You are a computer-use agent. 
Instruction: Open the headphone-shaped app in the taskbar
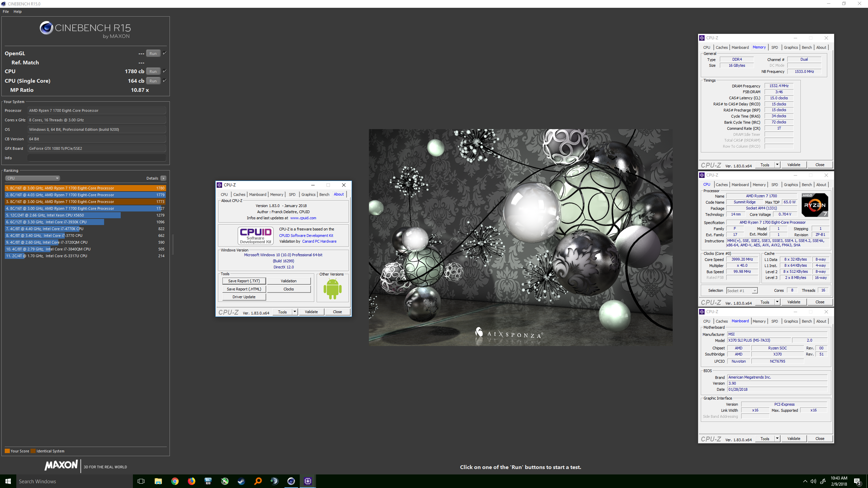274,481
